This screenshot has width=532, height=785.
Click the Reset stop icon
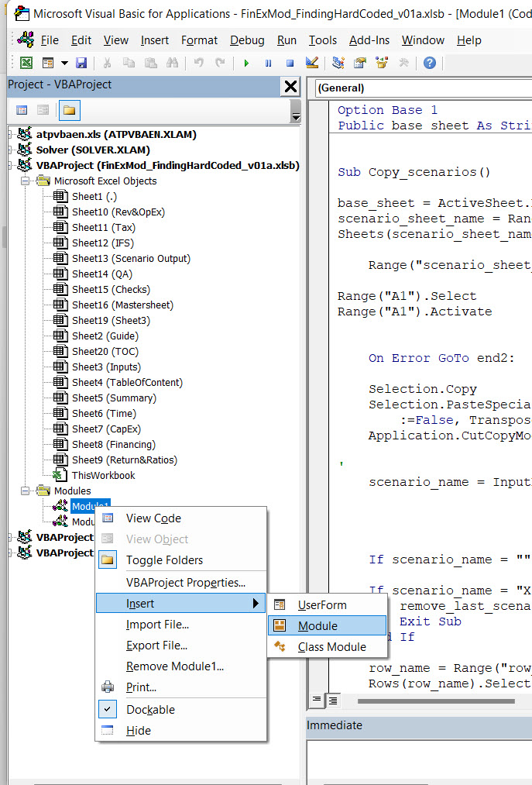[290, 63]
